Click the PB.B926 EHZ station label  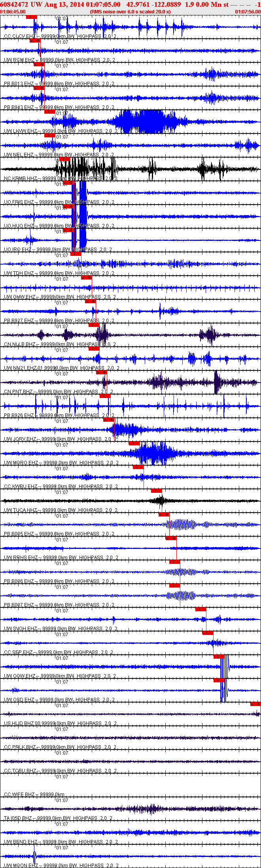pyautogui.click(x=19, y=415)
